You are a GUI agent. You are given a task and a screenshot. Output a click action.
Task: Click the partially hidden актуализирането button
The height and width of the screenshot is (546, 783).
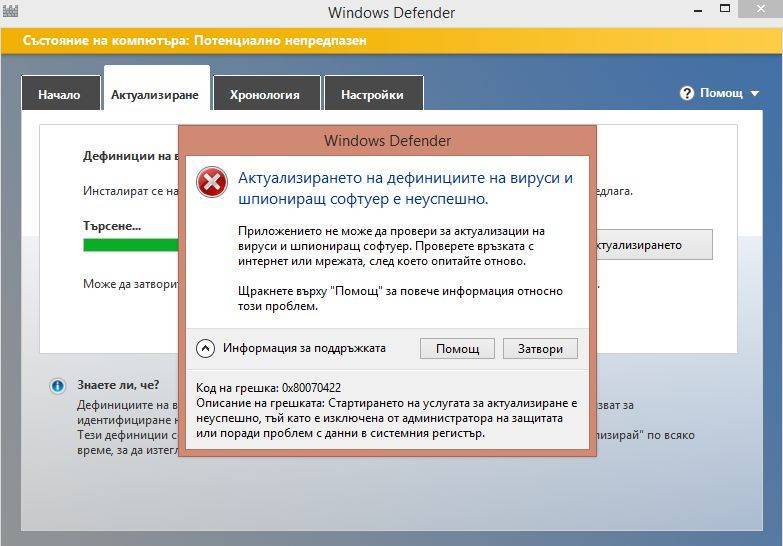654,245
